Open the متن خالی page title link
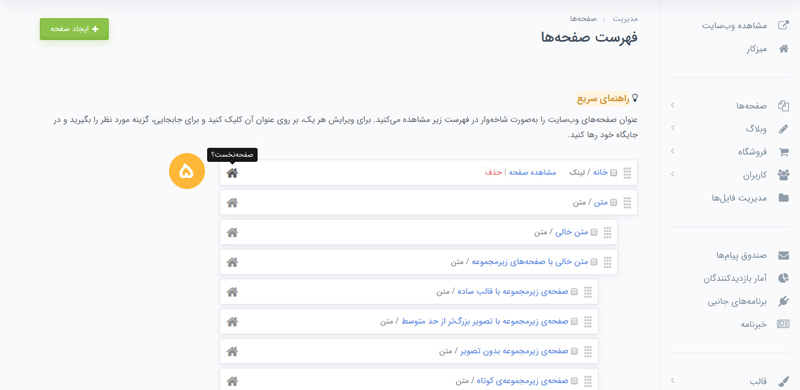The height and width of the screenshot is (390, 800). pyautogui.click(x=572, y=232)
